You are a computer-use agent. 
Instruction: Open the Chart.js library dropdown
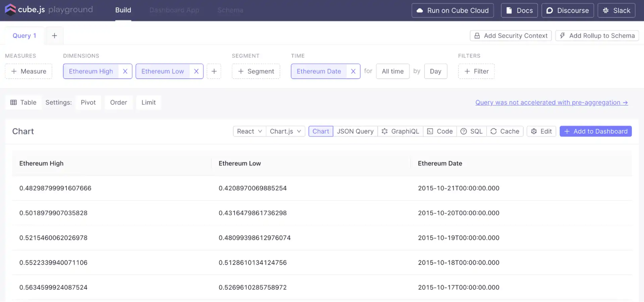click(285, 131)
